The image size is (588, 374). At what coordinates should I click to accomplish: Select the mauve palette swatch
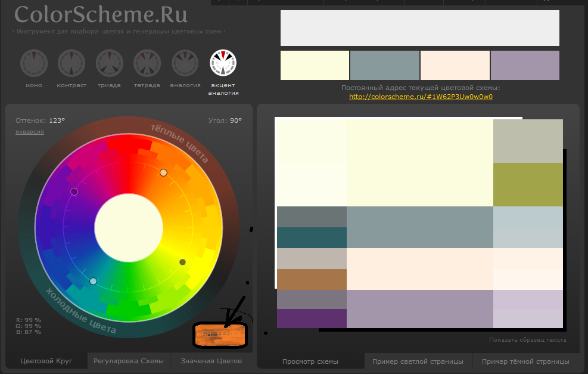(525, 66)
